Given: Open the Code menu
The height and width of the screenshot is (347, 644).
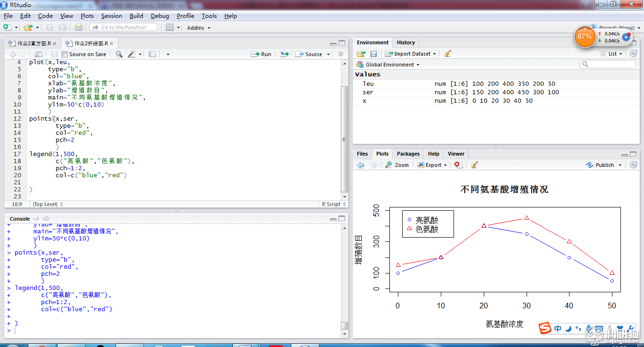Looking at the screenshot, I should 45,16.
